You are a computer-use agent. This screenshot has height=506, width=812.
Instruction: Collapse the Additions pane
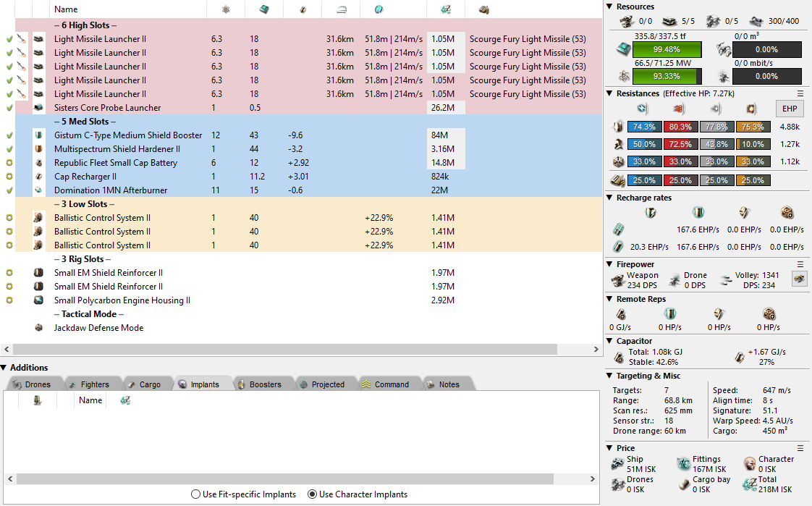click(4, 368)
